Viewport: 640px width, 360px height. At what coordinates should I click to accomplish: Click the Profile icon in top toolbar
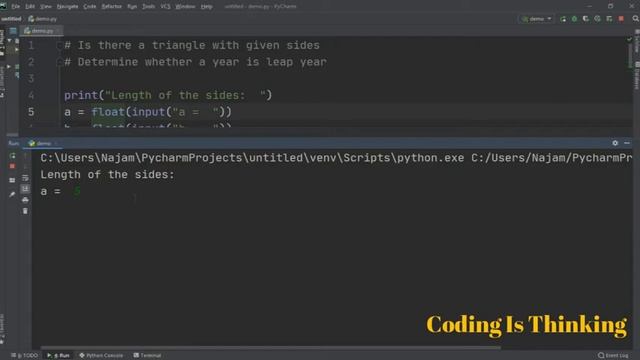pos(597,19)
